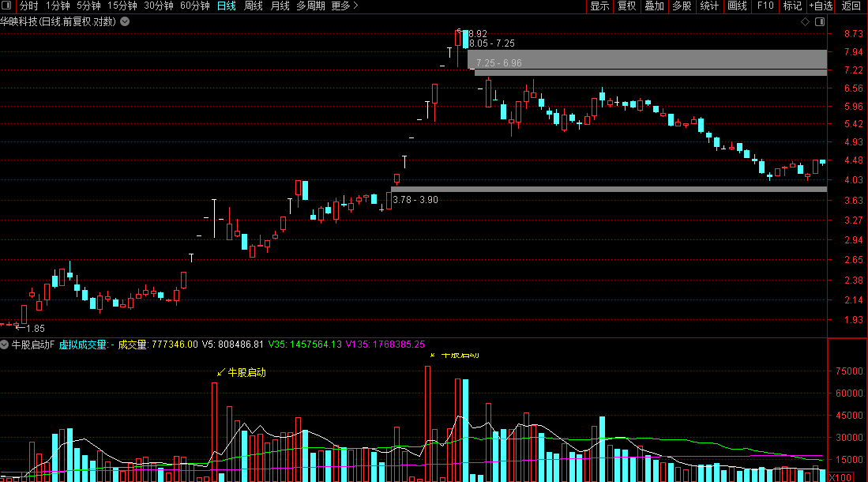Click the V5: 808486.81 value
The image size is (868, 482).
[232, 345]
